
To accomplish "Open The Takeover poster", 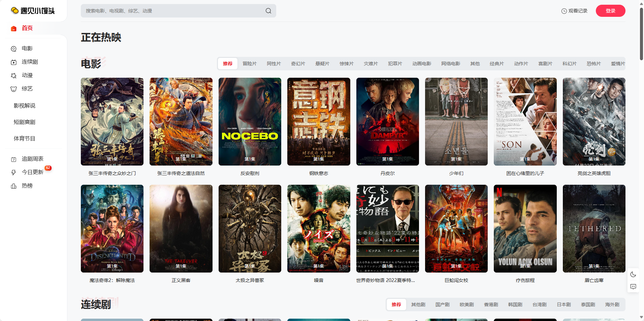I will (181, 228).
